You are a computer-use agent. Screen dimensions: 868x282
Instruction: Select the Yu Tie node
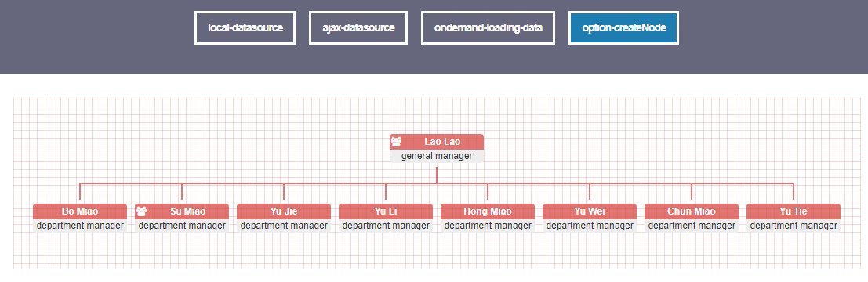click(794, 218)
